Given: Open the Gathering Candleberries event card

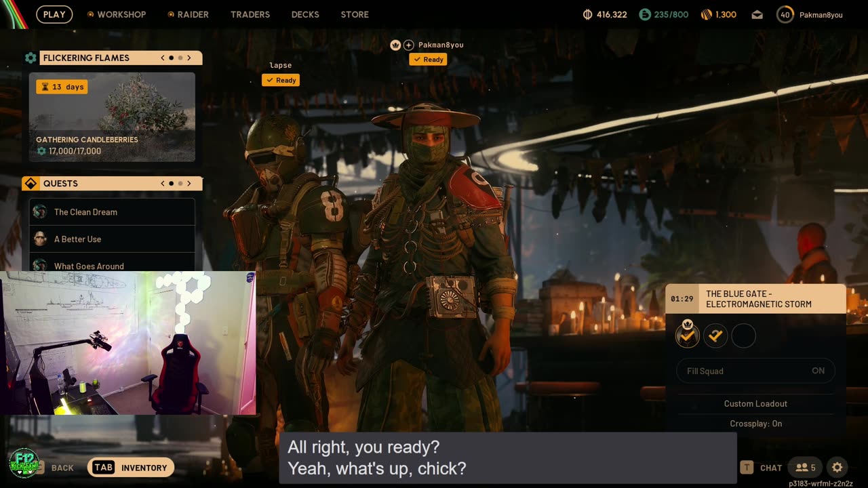Looking at the screenshot, I should [x=112, y=117].
